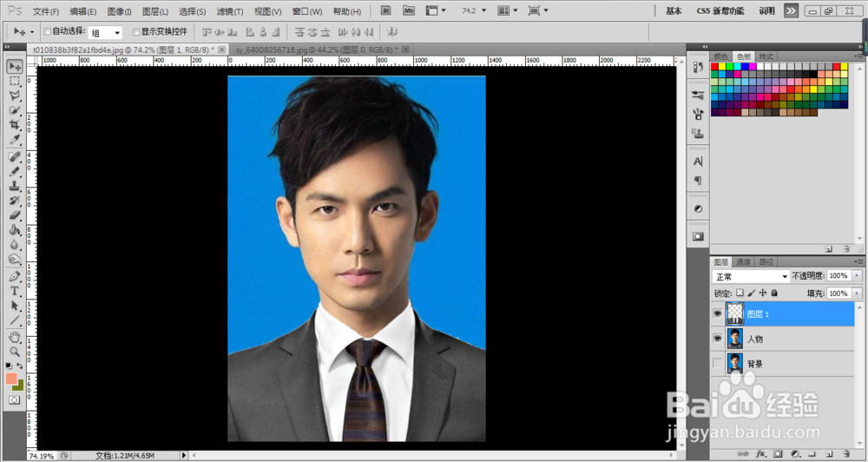Create a new layer from Layers panel
This screenshot has height=462, width=868.
[x=829, y=453]
